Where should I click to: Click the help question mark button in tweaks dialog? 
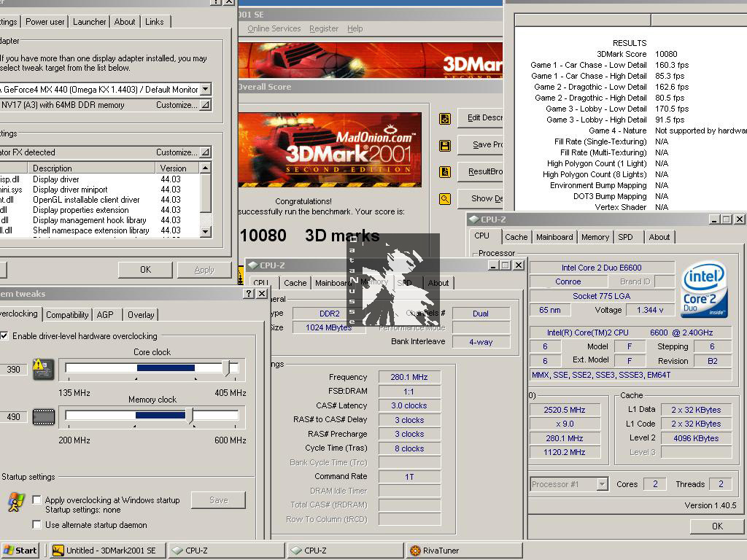click(x=249, y=294)
